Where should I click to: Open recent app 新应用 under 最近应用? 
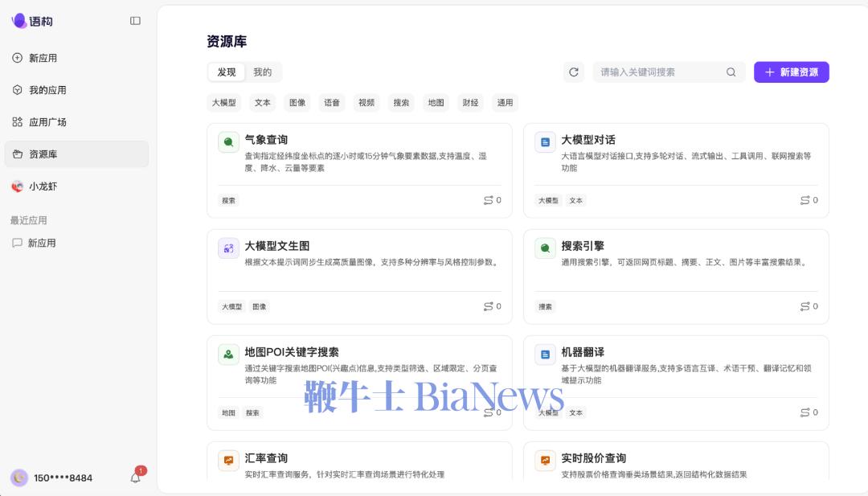tap(76, 243)
